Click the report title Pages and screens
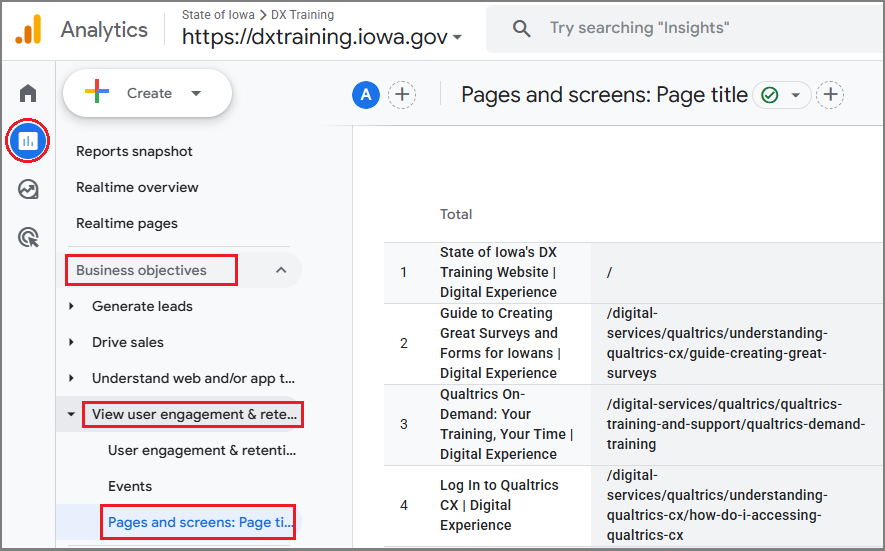885x551 pixels. 604,95
